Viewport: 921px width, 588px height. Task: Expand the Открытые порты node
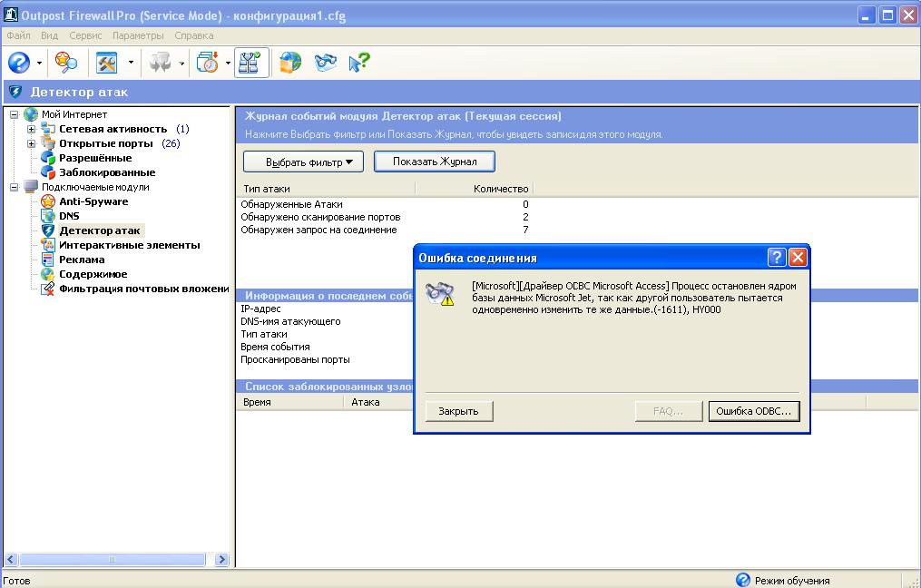tap(31, 144)
